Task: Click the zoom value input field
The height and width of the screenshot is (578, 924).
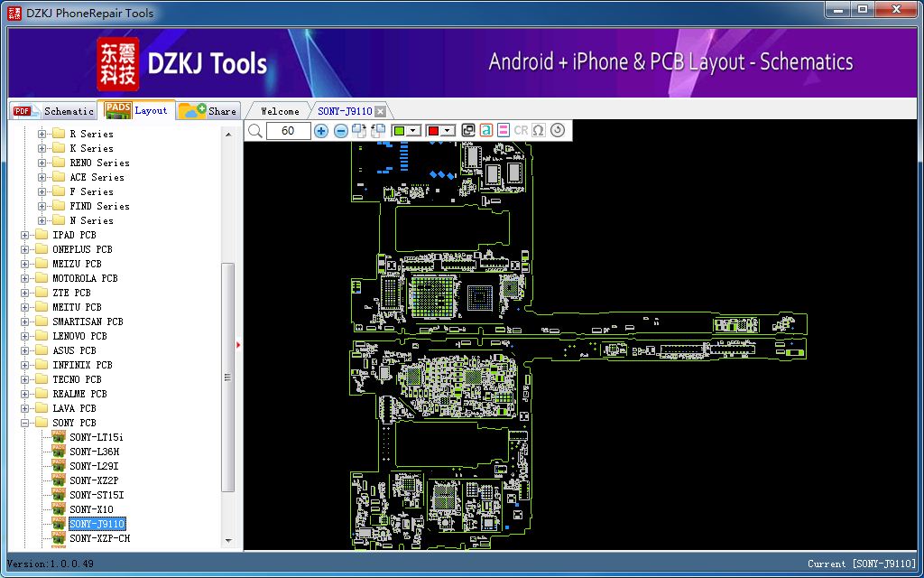Action: pos(289,131)
